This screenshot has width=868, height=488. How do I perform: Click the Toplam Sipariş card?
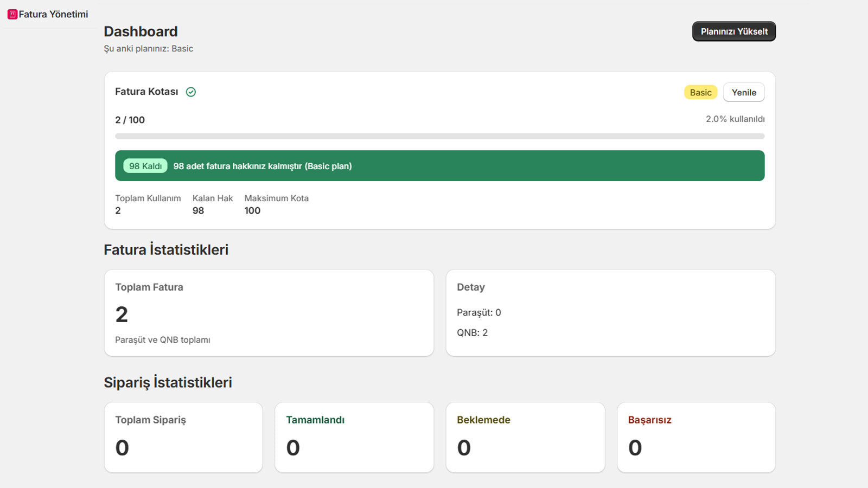click(x=183, y=437)
